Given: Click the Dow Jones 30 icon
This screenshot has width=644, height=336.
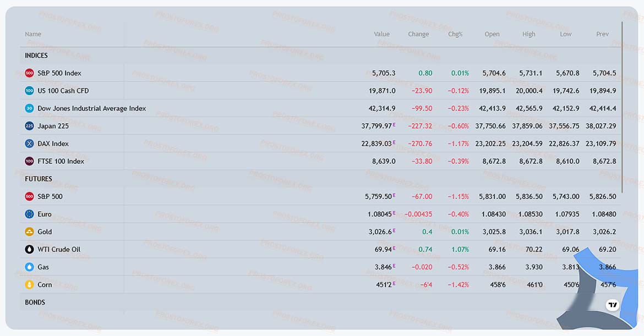Looking at the screenshot, I should click(29, 108).
